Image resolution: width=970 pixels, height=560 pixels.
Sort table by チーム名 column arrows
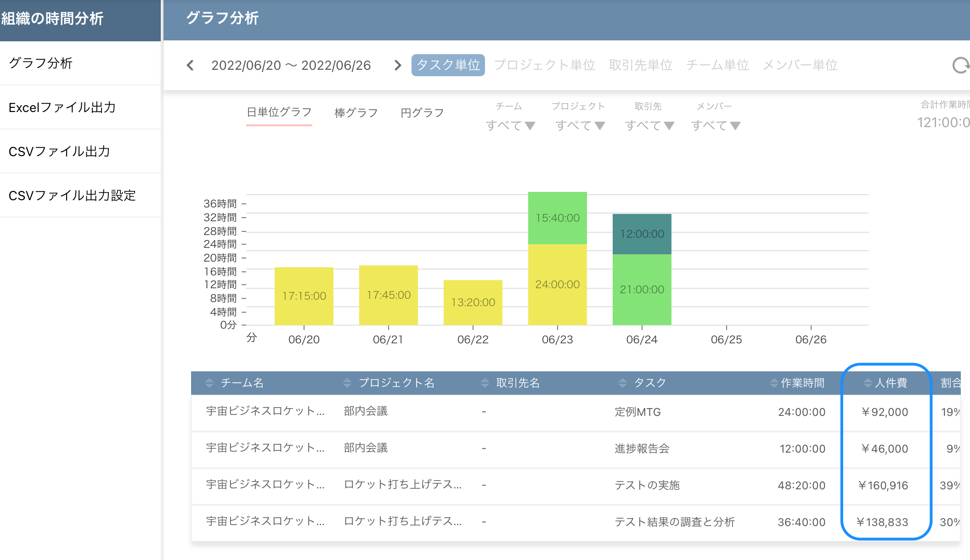click(209, 383)
